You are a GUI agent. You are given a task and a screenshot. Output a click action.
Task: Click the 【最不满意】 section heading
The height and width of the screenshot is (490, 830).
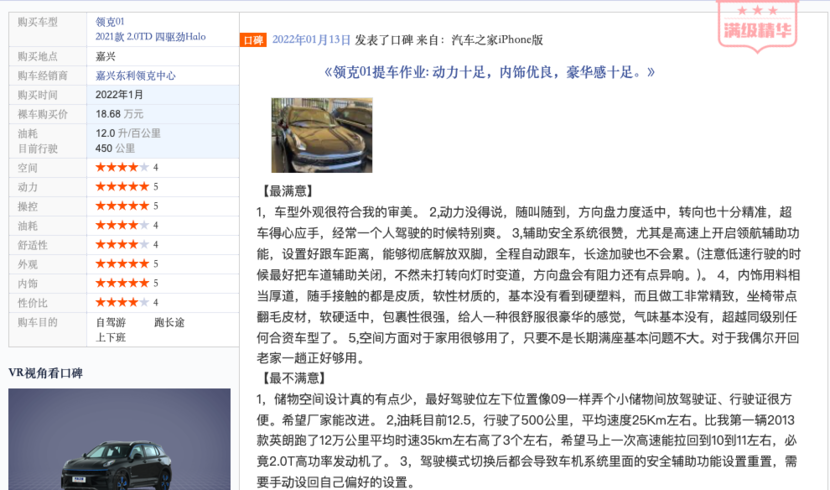coord(293,378)
